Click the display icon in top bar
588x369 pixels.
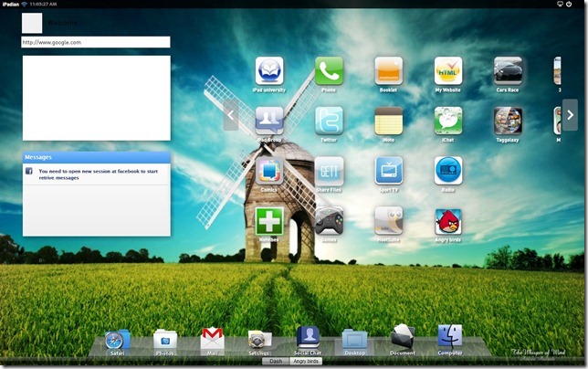561,5
